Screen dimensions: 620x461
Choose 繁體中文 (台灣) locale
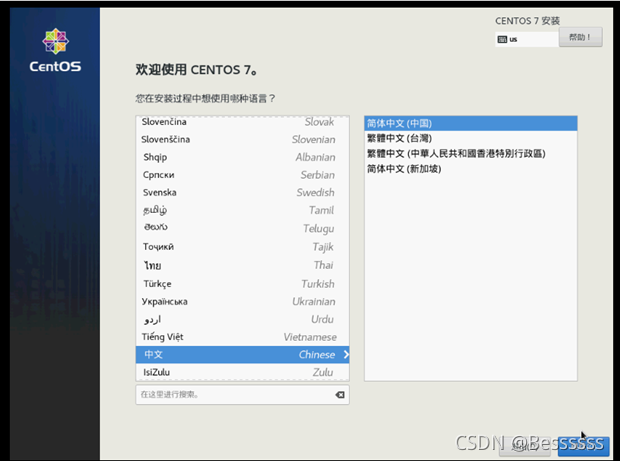[471, 138]
